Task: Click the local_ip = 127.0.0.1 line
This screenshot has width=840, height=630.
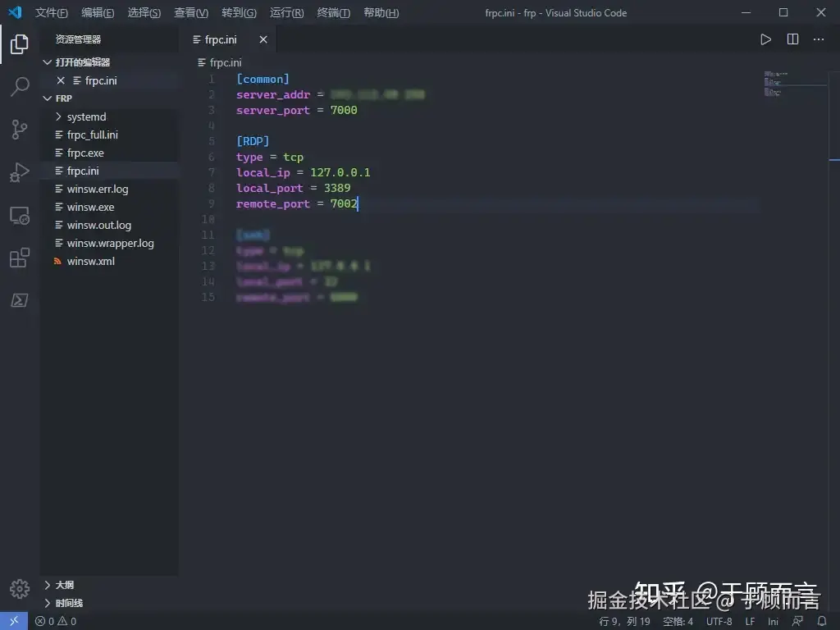Action: (303, 172)
